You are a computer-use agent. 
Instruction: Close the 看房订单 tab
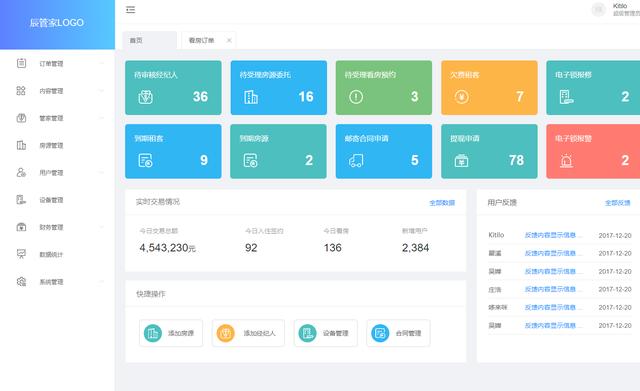(229, 40)
